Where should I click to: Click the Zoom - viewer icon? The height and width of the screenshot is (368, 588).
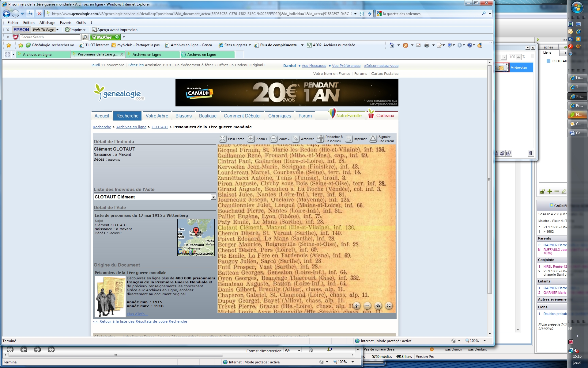tap(273, 139)
